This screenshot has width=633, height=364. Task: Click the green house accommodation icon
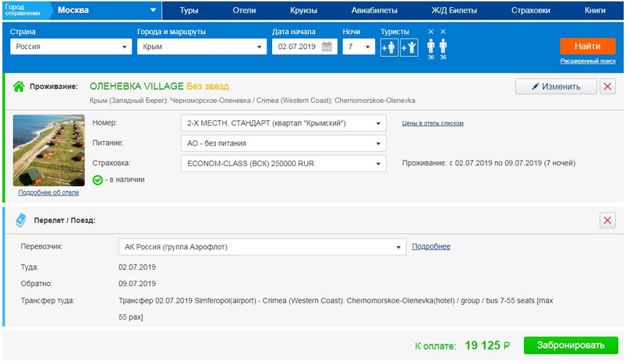[19, 87]
